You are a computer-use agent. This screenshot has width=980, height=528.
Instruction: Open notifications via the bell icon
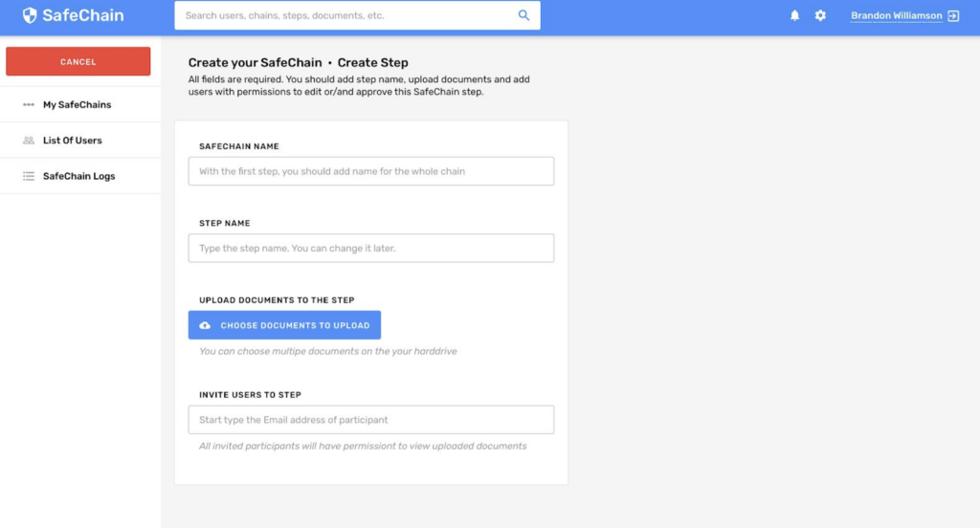pyautogui.click(x=794, y=15)
